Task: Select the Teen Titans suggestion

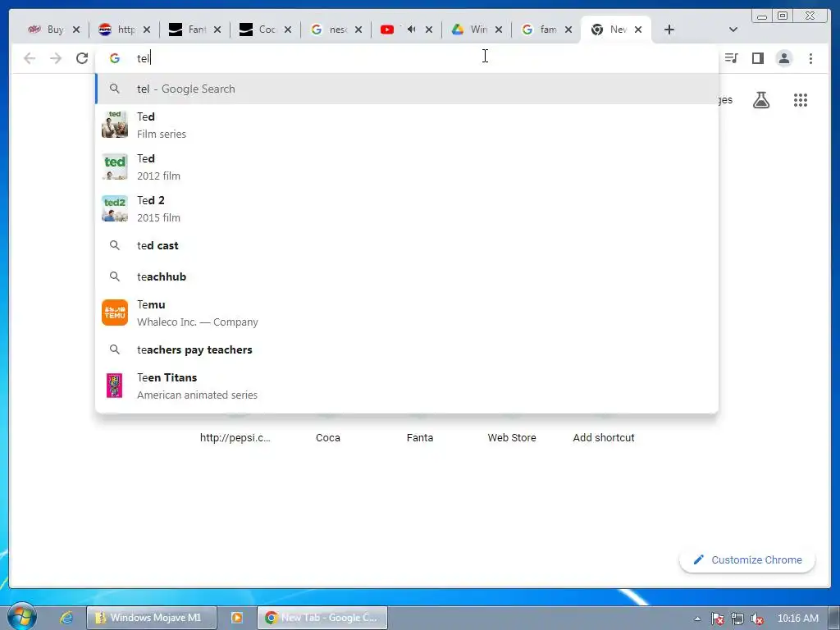Action: coord(407,386)
